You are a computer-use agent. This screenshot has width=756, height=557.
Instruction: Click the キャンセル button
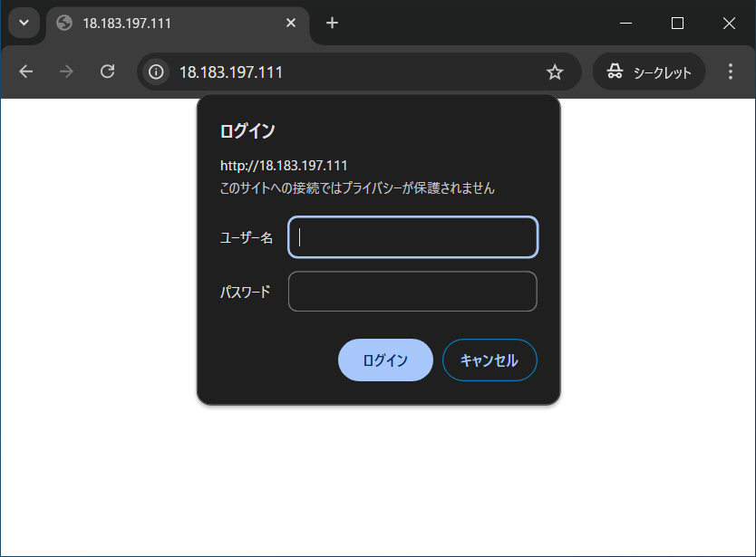(x=489, y=360)
